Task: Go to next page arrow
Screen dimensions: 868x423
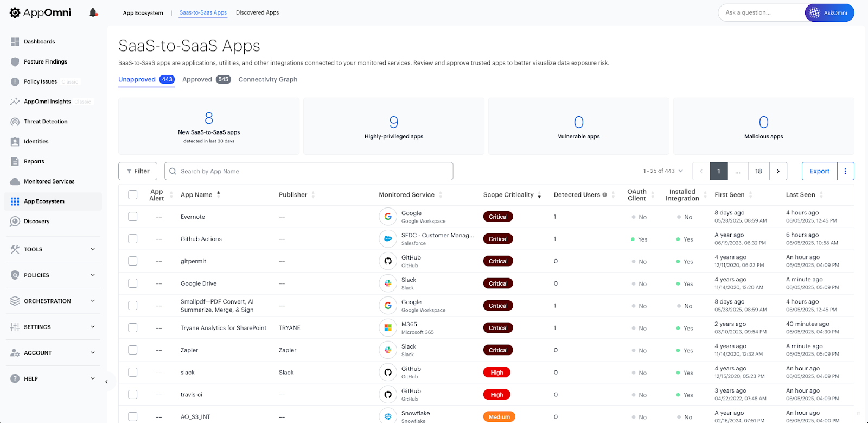Action: [778, 171]
